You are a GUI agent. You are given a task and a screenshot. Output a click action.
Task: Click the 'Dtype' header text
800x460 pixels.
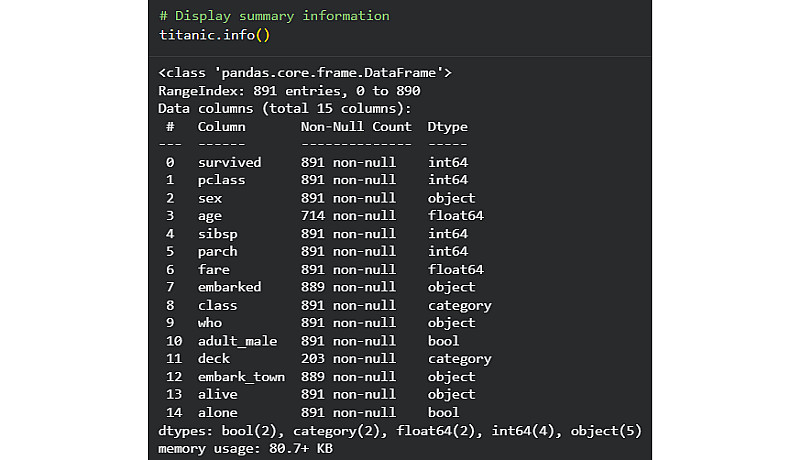click(447, 127)
